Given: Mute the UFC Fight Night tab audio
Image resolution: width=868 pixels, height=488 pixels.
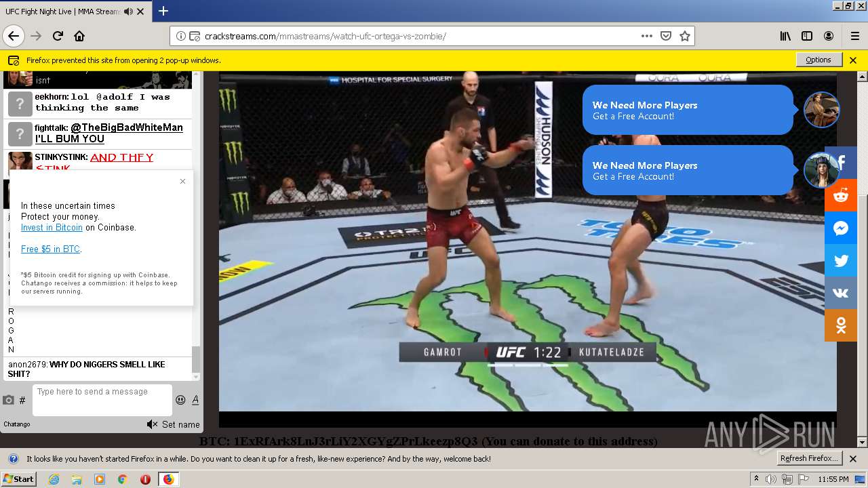Looking at the screenshot, I should click(128, 12).
